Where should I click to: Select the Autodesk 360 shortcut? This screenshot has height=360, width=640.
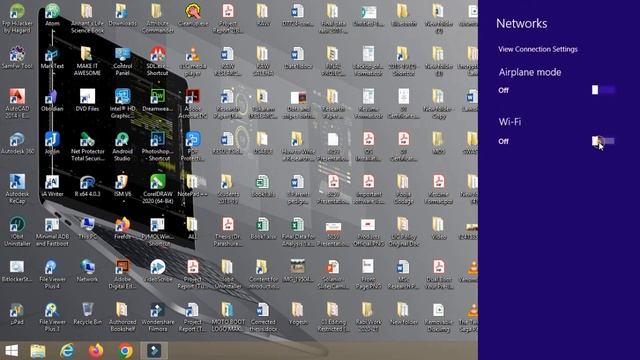[17, 143]
